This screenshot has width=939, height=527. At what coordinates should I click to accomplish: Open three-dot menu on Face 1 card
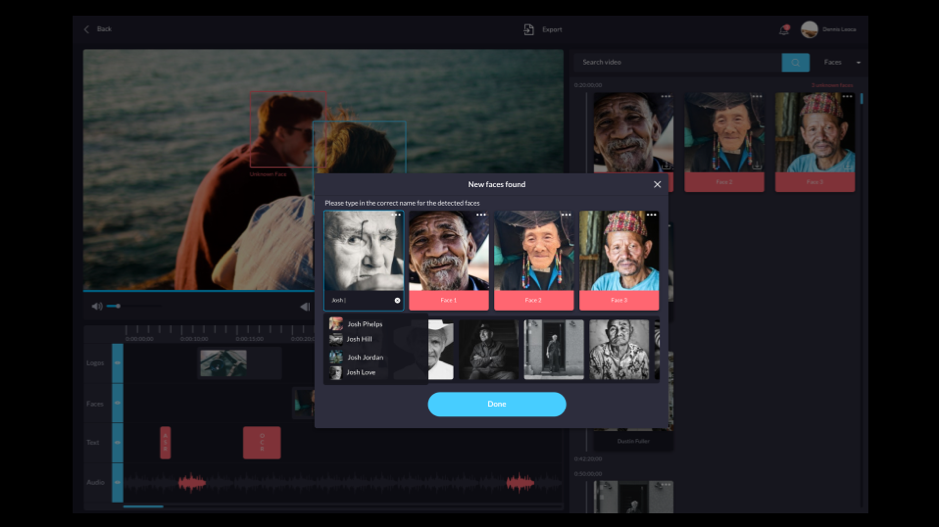pyautogui.click(x=481, y=215)
